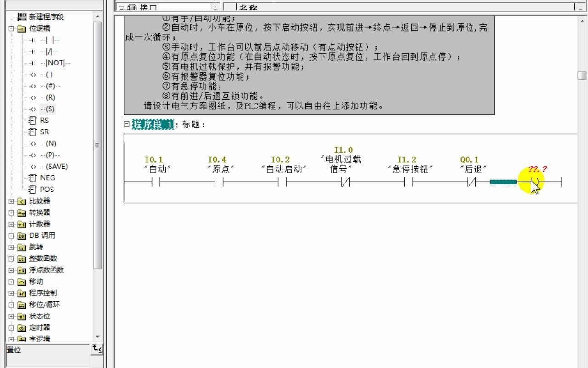Select the I1.2 急停按钮 contact

408,183
